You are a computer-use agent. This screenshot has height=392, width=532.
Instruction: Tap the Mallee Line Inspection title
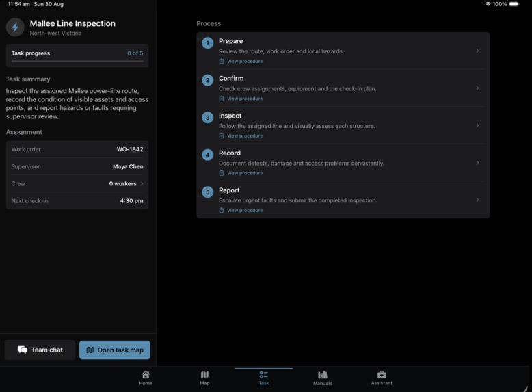point(72,23)
